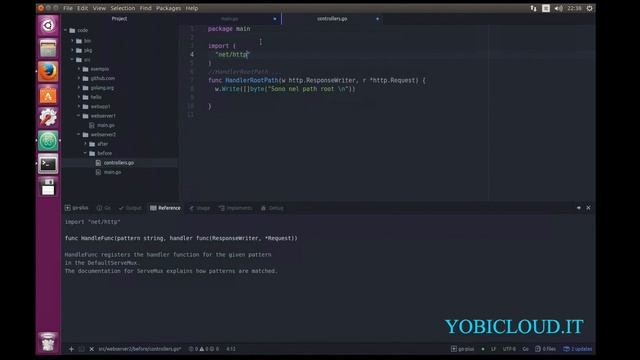Select controllers.go file icon in tree
The width and height of the screenshot is (640, 360).
point(98,163)
